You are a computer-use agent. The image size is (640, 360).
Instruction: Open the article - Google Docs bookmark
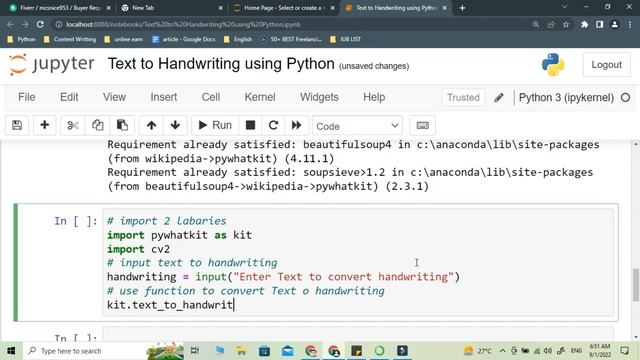click(x=184, y=39)
